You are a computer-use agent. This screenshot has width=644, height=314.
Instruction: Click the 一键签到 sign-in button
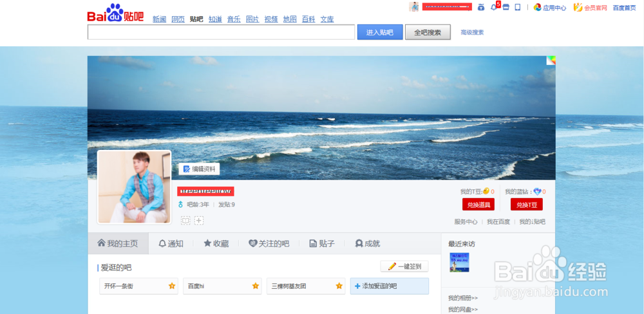(404, 266)
